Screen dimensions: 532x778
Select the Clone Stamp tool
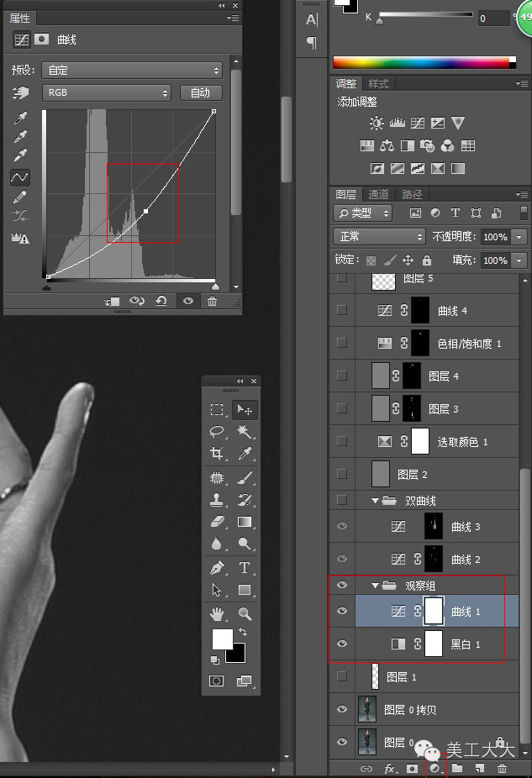tap(216, 500)
